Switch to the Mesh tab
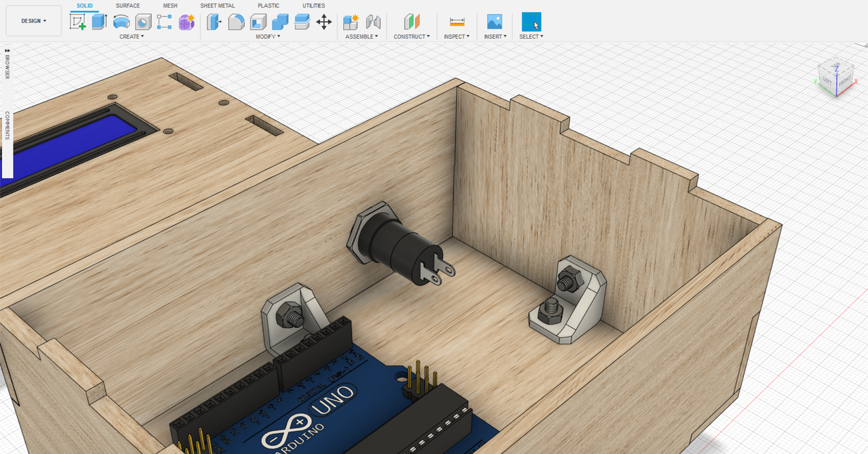Viewport: 868px width, 454px height. [170, 6]
